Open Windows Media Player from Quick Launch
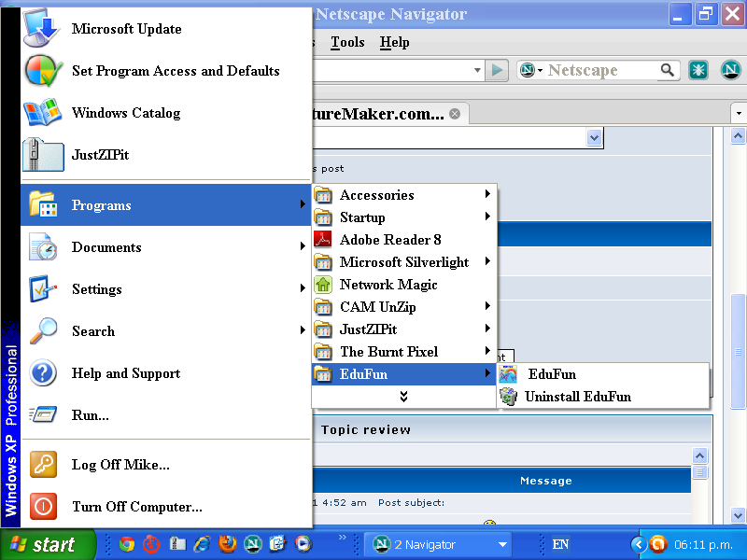747x560 pixels. (x=303, y=544)
